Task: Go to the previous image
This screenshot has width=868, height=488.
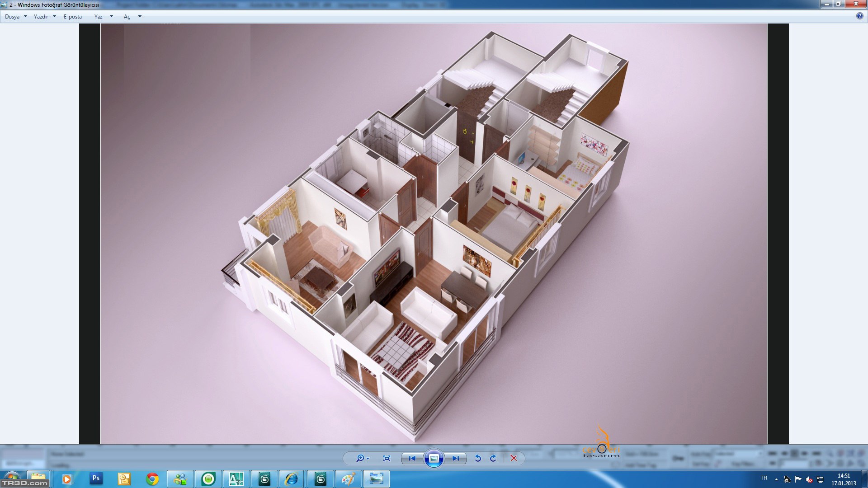Action: pos(412,458)
